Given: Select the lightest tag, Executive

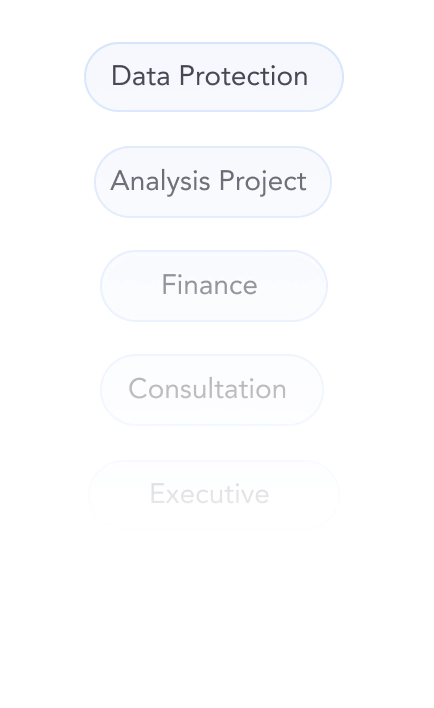Looking at the screenshot, I should pos(214,495).
